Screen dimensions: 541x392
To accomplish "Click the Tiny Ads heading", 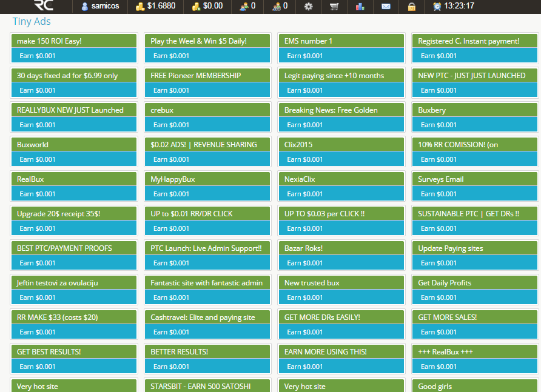I will [32, 21].
